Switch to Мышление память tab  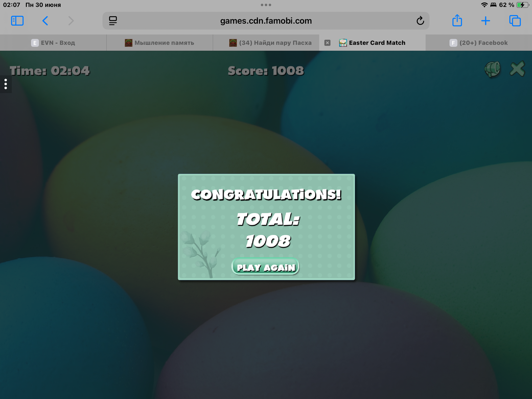[160, 43]
